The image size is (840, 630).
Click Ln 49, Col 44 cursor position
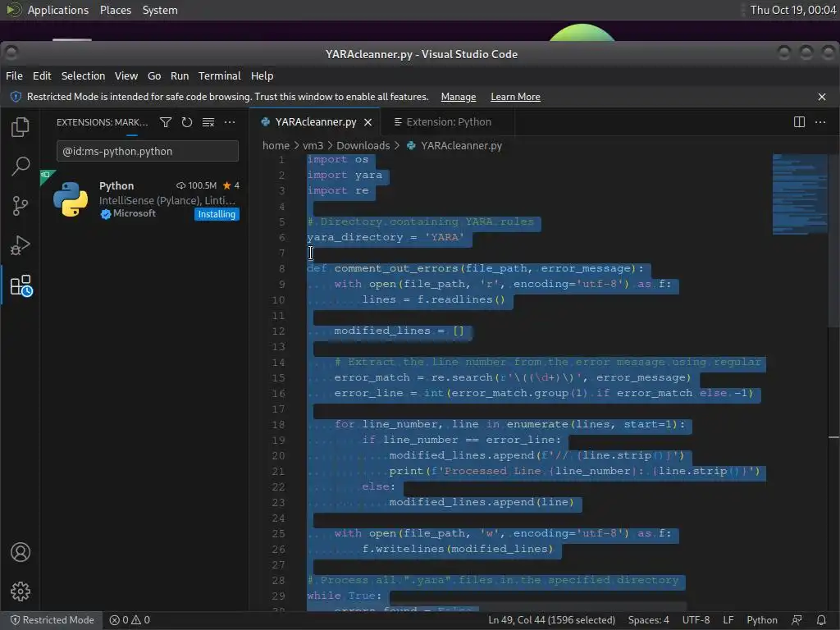point(551,620)
